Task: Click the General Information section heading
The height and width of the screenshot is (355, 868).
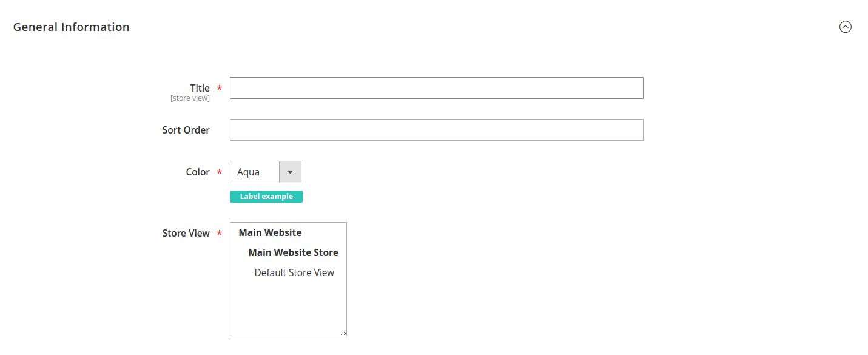Action: (x=71, y=27)
